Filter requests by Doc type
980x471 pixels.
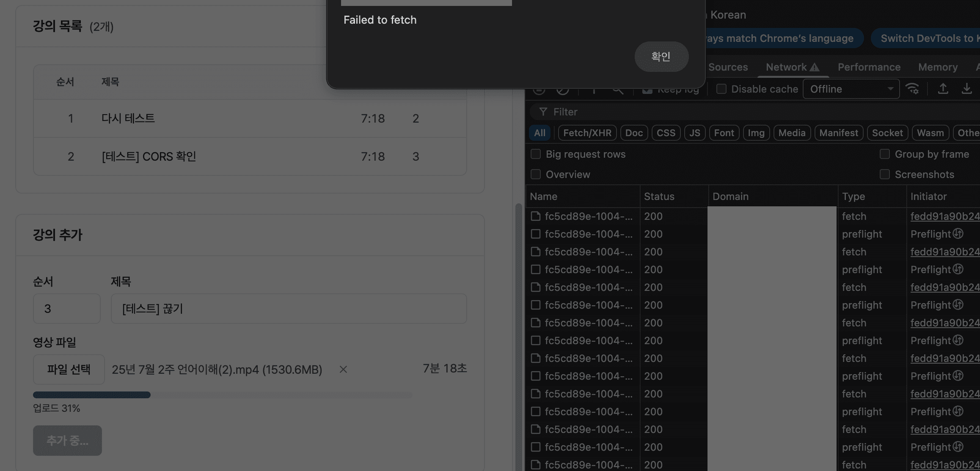(x=634, y=133)
